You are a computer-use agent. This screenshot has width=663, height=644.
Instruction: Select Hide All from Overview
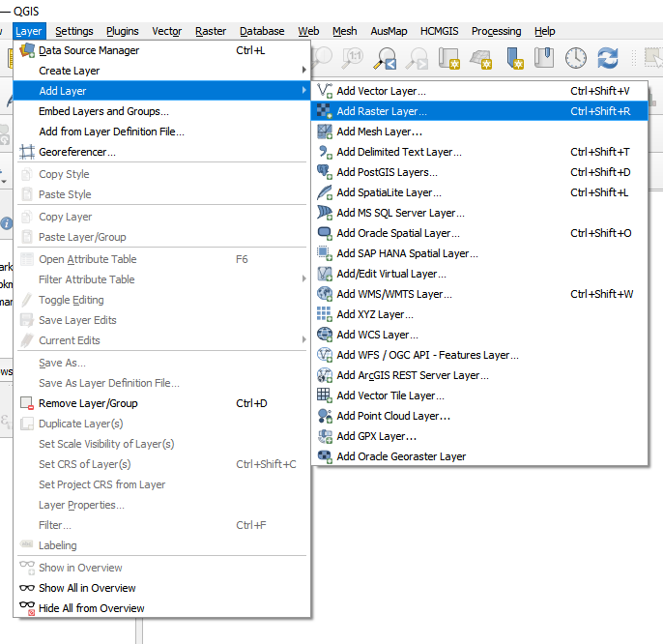tap(162, 608)
